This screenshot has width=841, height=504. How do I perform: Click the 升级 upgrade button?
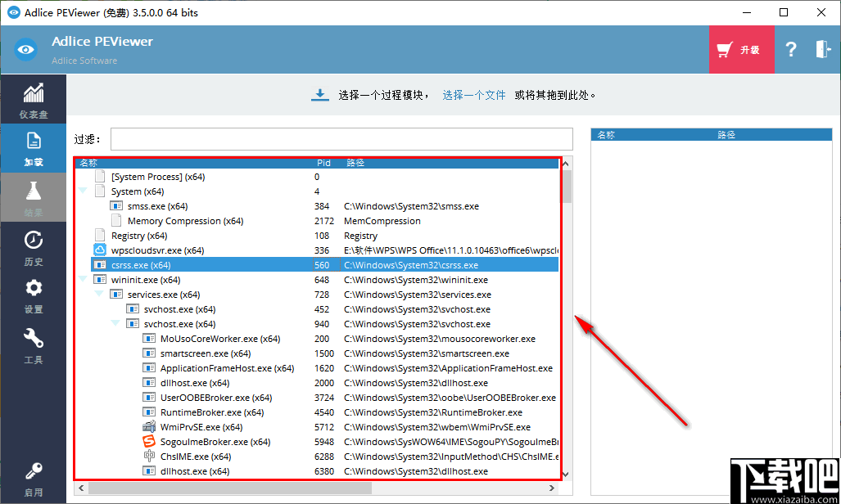741,49
